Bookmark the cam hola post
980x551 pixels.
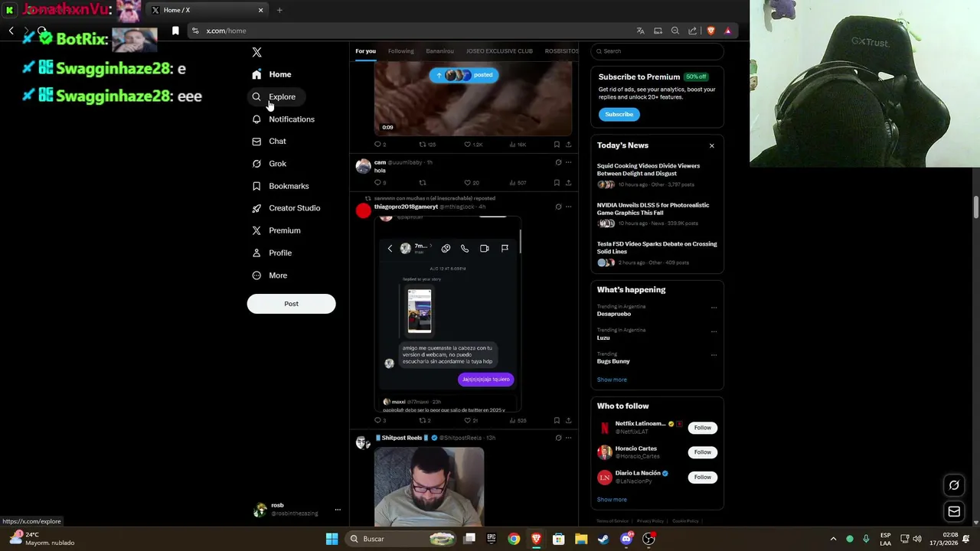coord(557,183)
